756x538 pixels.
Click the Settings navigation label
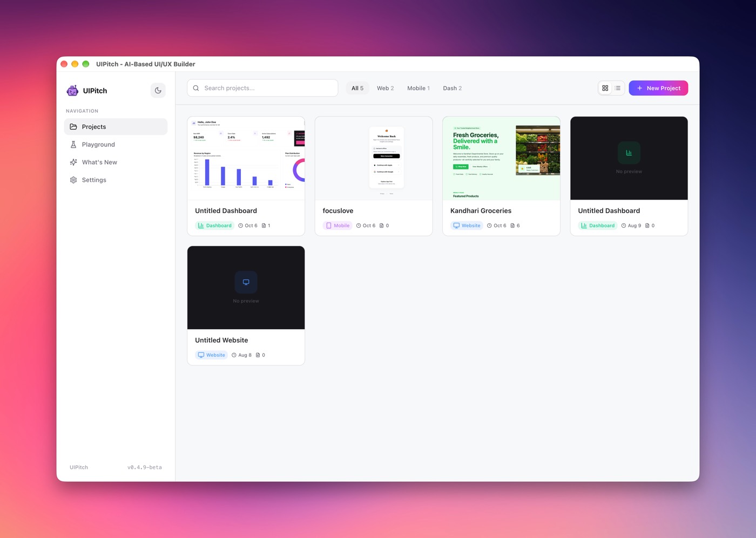point(94,180)
